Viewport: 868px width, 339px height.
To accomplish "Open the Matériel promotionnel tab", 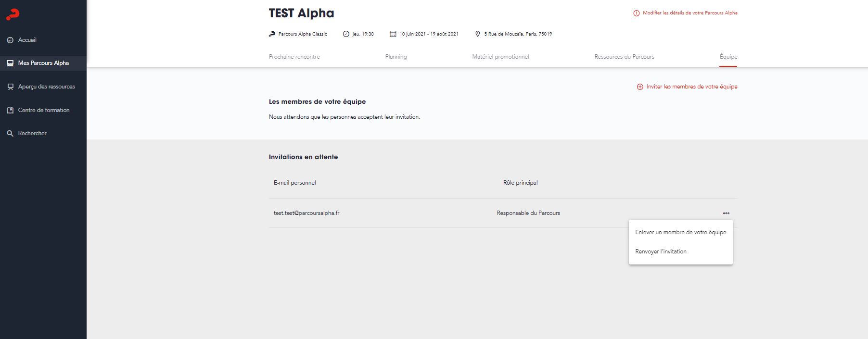I will (x=500, y=57).
